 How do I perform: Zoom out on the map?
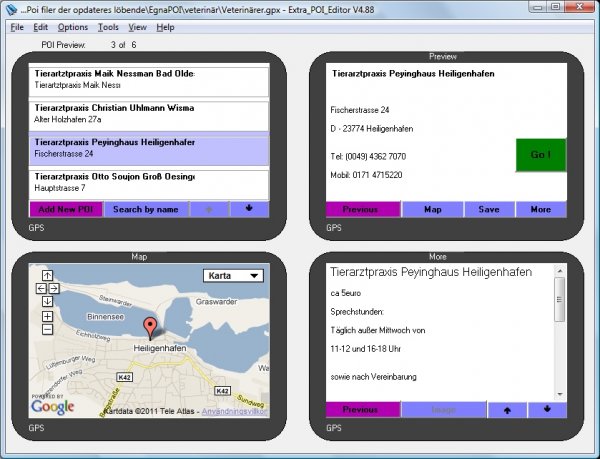point(47,329)
